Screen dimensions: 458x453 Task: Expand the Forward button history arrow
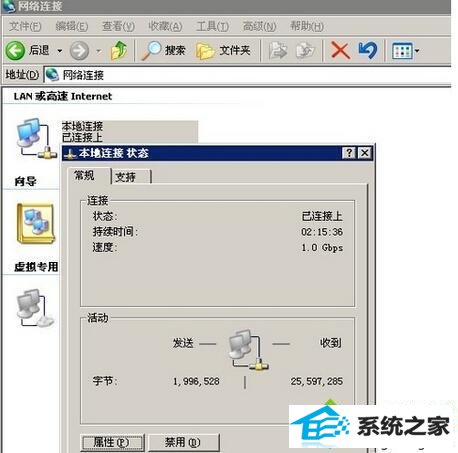[x=98, y=51]
